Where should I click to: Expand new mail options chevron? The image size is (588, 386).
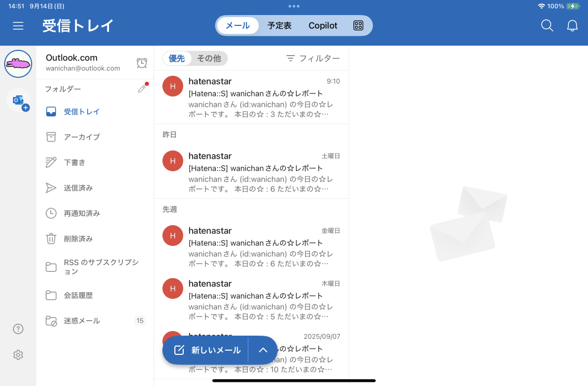pyautogui.click(x=263, y=350)
